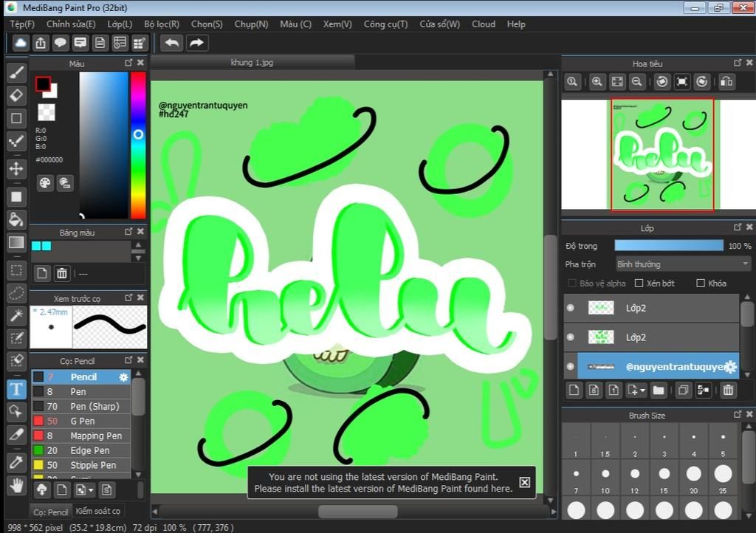756x533 pixels.
Task: Click the delete layer trash icon
Action: point(728,390)
